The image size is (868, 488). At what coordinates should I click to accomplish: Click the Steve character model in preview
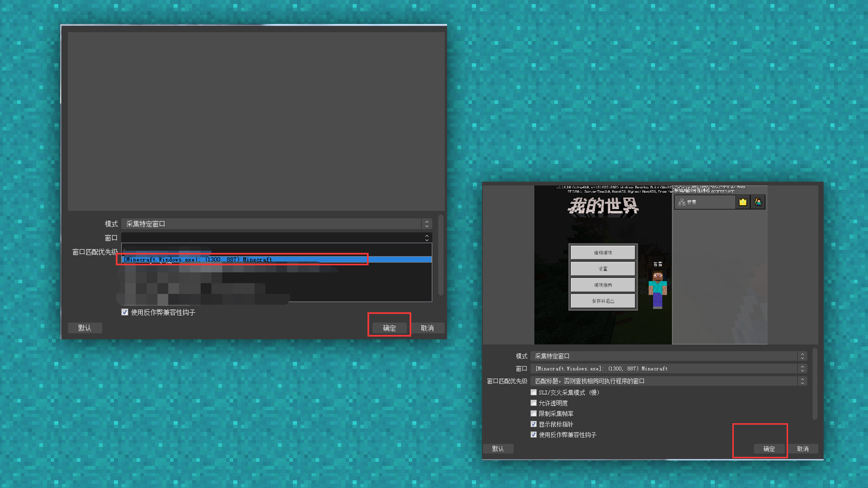click(658, 289)
